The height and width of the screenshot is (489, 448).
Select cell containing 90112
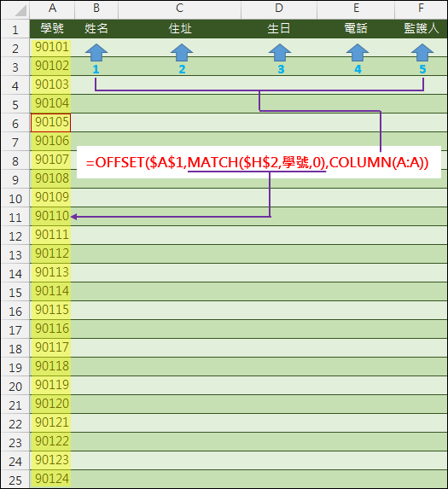tap(51, 253)
